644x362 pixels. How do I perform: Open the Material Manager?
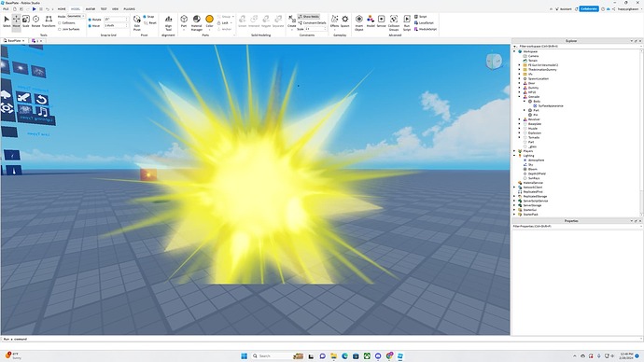click(x=197, y=23)
